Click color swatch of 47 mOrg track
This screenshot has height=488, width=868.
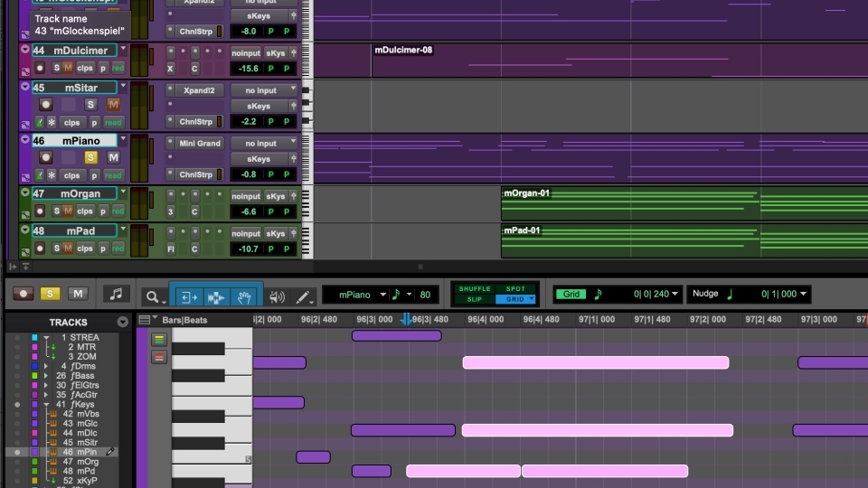34,462
